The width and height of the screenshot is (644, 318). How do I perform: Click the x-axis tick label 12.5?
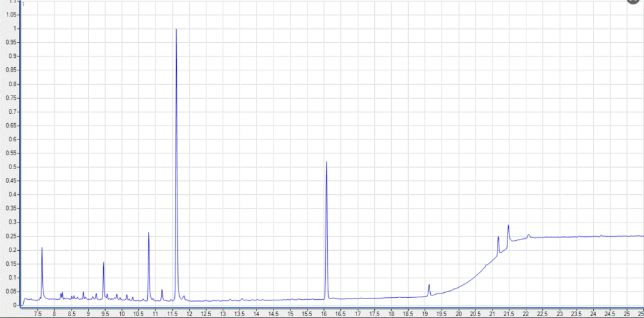coord(205,312)
